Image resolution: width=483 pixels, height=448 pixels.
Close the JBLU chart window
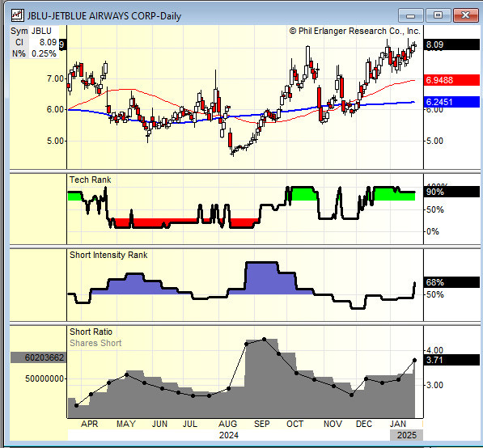click(x=466, y=15)
